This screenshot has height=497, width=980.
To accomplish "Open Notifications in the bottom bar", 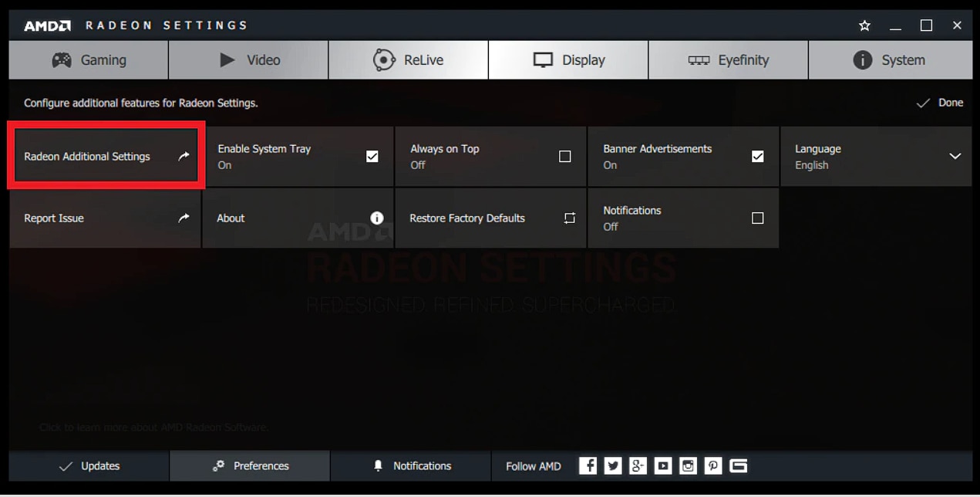I will pos(410,466).
